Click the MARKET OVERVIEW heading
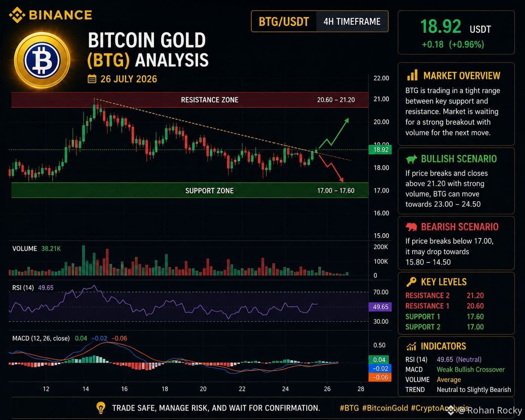Viewport: 525px width, 420px height. pos(462,76)
